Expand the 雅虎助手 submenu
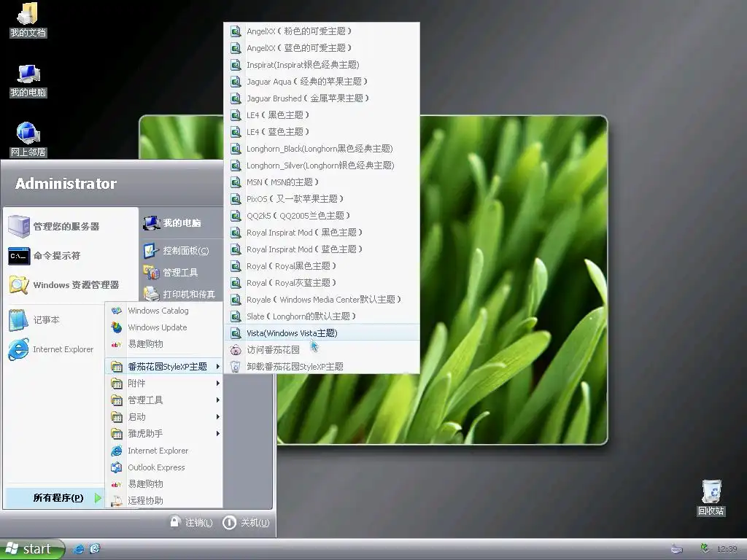 click(x=164, y=433)
